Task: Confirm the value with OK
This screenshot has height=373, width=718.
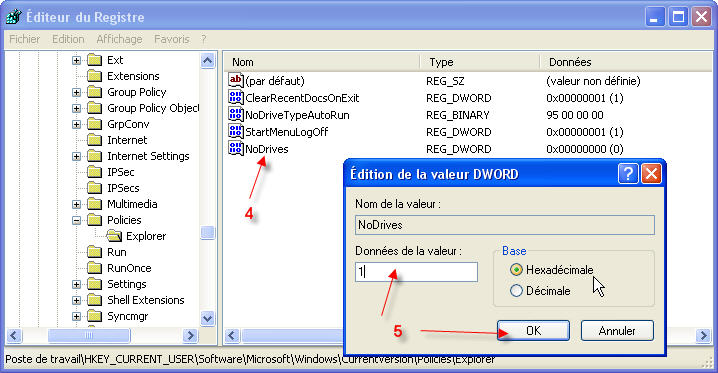Action: tap(533, 330)
